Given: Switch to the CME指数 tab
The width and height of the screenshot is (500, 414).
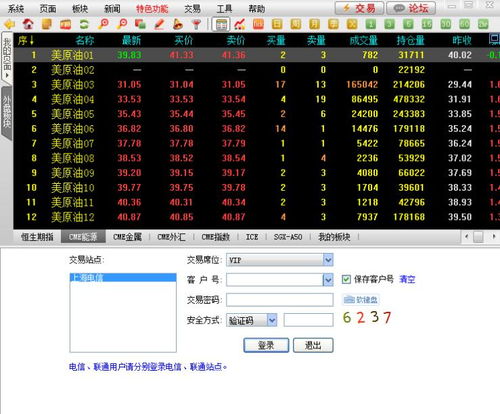Looking at the screenshot, I should click(x=215, y=237).
